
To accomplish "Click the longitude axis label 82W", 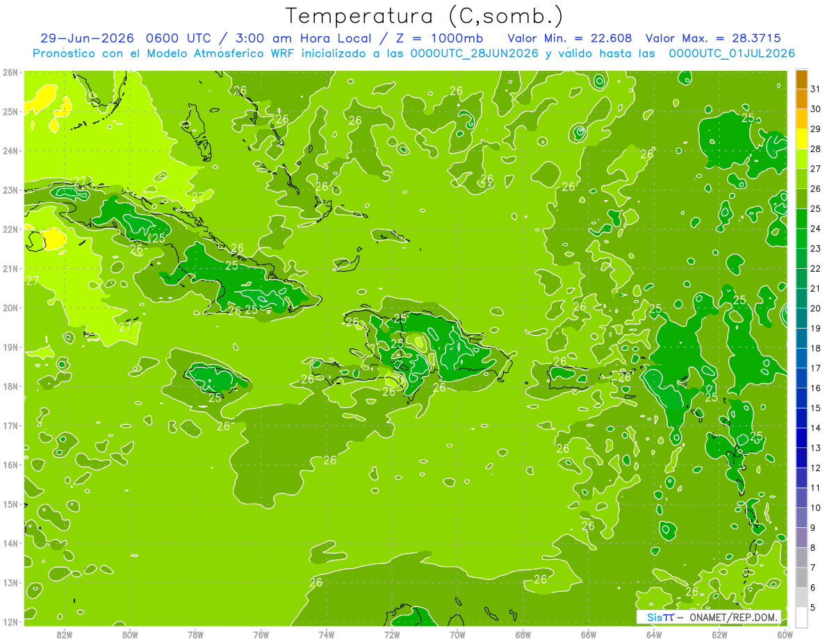I will point(65,634).
